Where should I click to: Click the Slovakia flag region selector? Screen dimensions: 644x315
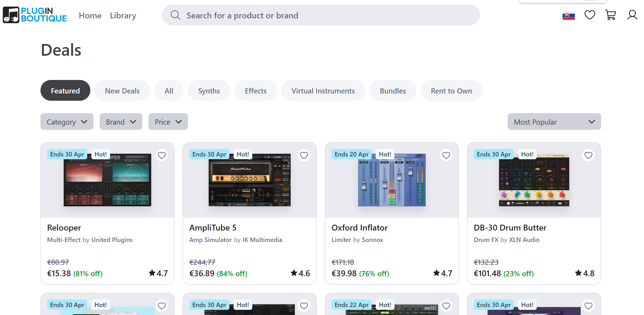569,15
